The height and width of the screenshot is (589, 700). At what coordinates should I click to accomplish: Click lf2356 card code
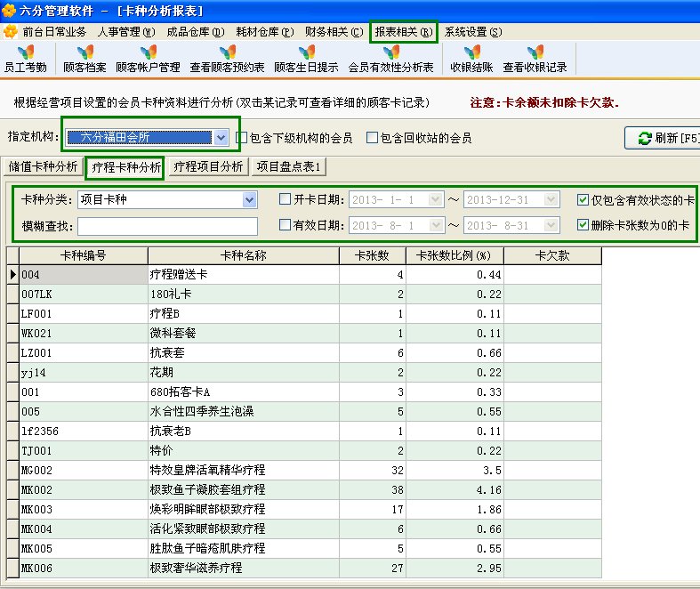(84, 432)
